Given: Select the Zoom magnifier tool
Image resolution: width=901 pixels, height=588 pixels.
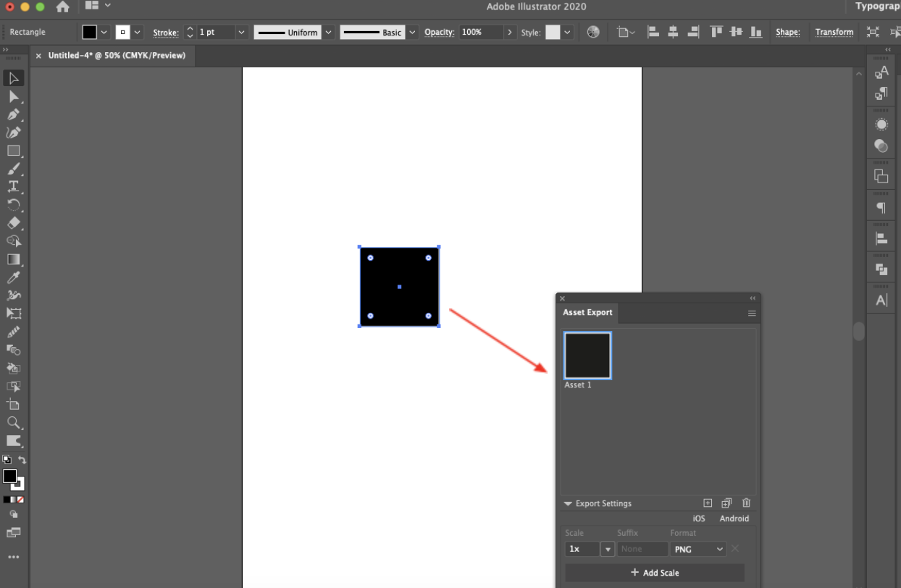Looking at the screenshot, I should pyautogui.click(x=13, y=422).
